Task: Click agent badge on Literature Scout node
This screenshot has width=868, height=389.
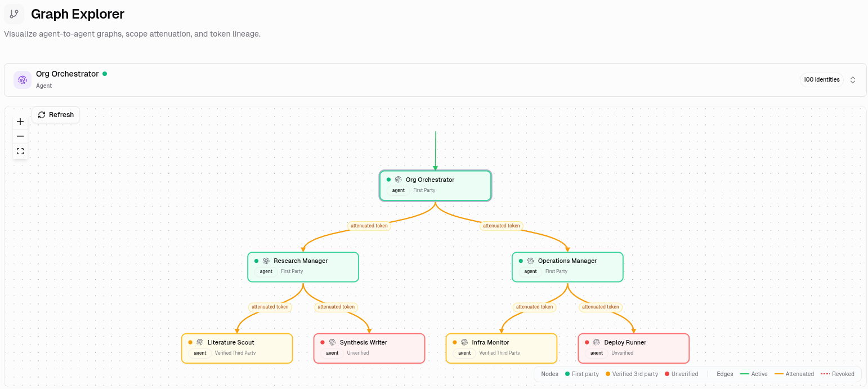Action: point(200,353)
